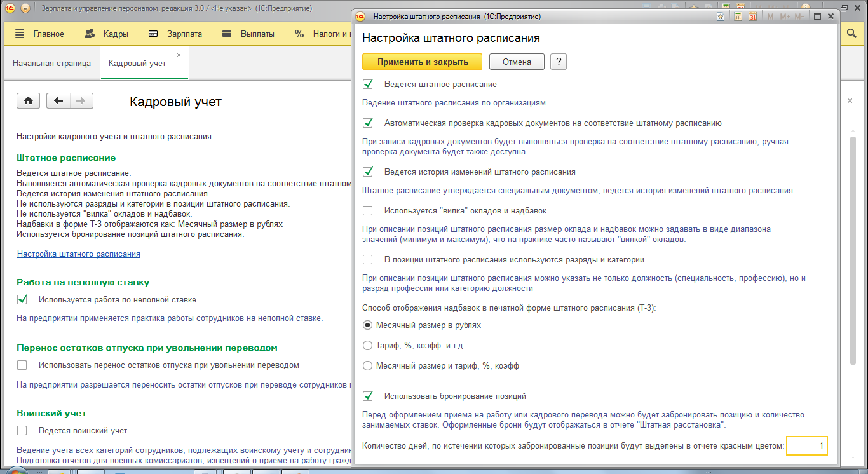The image size is (868, 474).
Task: Click the Выплаты wallet icon
Action: tap(227, 34)
